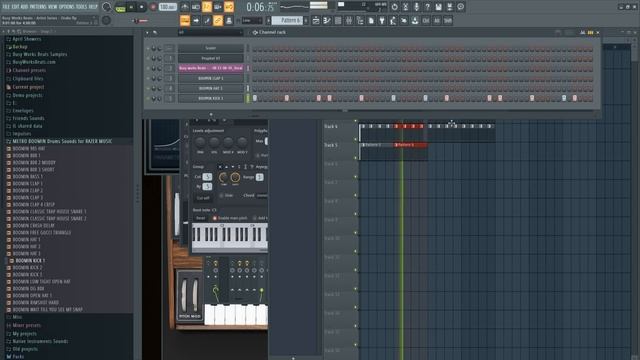The height and width of the screenshot is (360, 640).
Task: Click the step/piano roll switch icon in Channel rack
Action: tap(590, 32)
